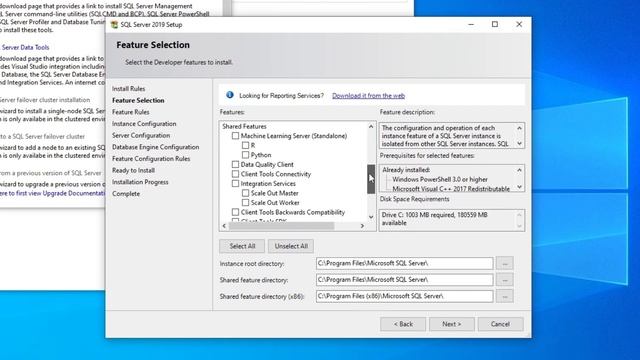Click the prerequisites list down arrow
Viewport: 640px width, 360px height.
[519, 187]
